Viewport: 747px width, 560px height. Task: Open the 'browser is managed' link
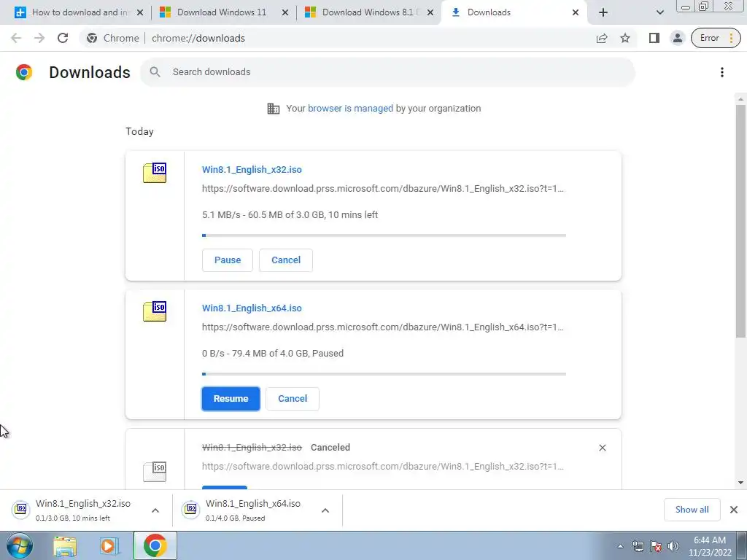pos(350,109)
